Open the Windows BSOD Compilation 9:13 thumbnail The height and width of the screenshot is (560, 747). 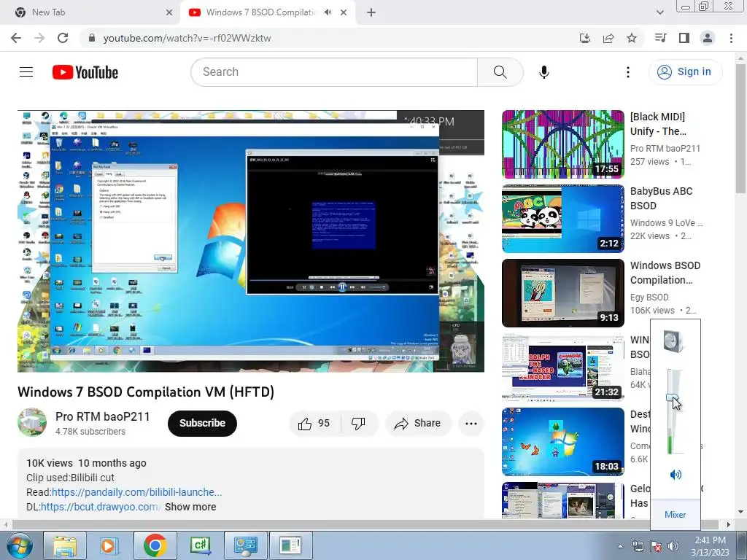(562, 293)
